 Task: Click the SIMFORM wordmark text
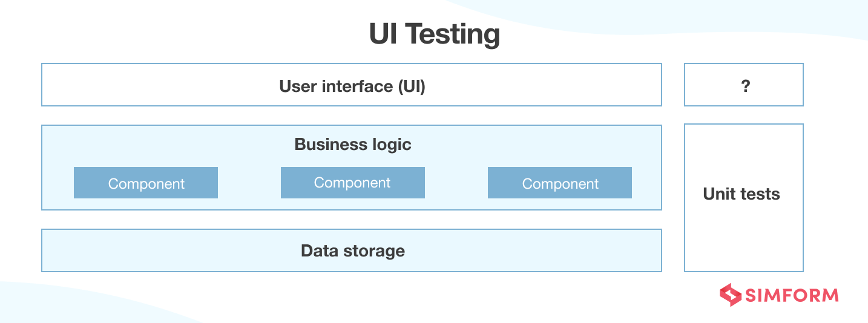click(792, 296)
